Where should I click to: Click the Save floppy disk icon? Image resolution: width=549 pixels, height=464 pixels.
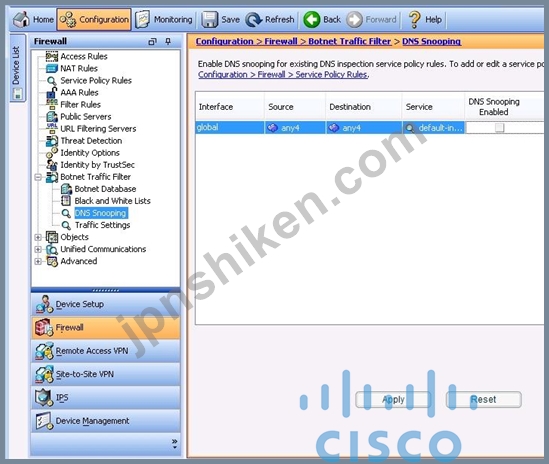pos(209,19)
